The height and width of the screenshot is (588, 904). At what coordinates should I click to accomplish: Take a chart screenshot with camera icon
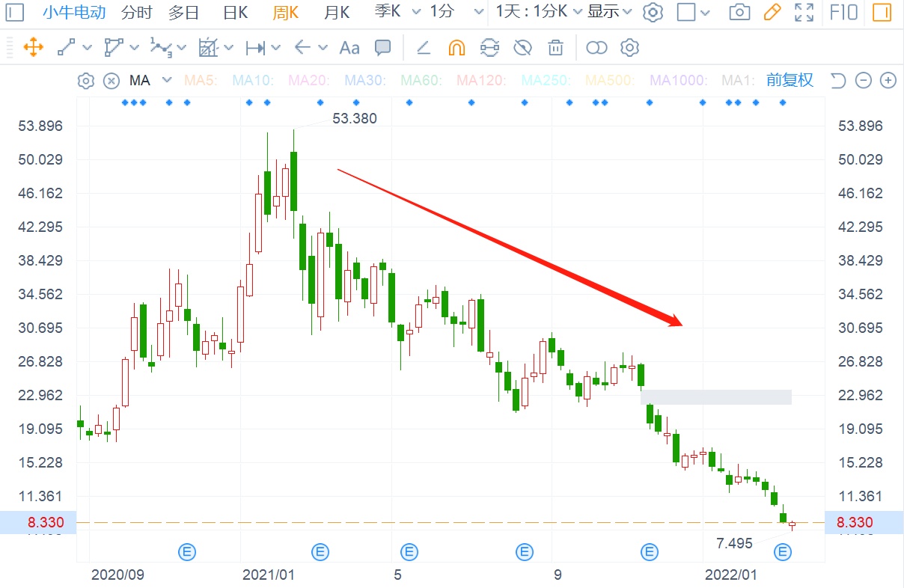click(x=739, y=12)
